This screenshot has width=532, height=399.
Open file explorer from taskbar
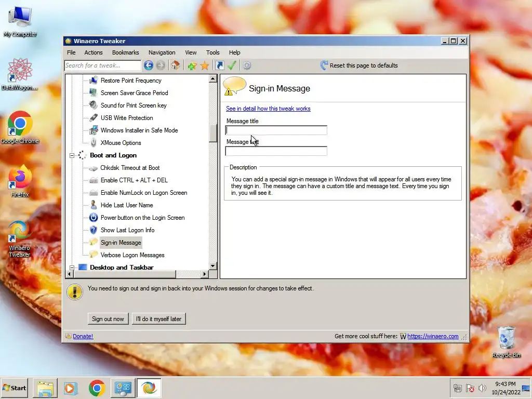(45, 388)
